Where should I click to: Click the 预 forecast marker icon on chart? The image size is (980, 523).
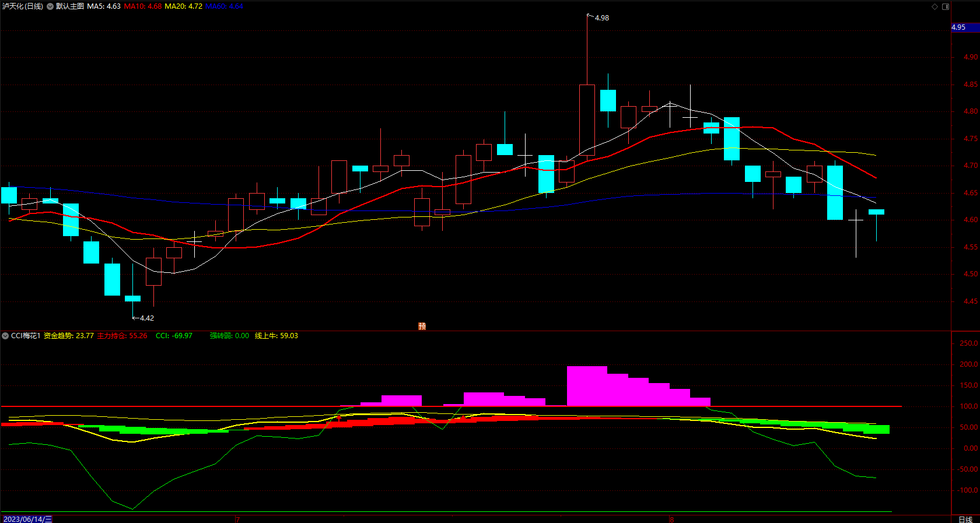[422, 326]
